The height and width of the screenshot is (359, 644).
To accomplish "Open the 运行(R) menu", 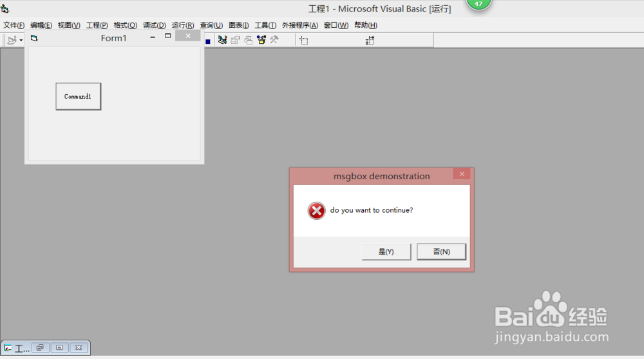I will pos(183,25).
